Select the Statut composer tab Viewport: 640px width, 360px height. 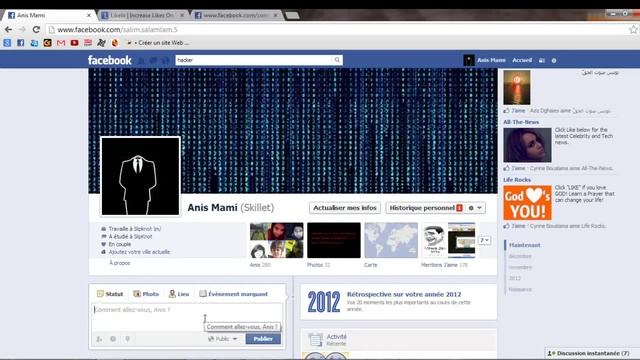[x=110, y=294]
